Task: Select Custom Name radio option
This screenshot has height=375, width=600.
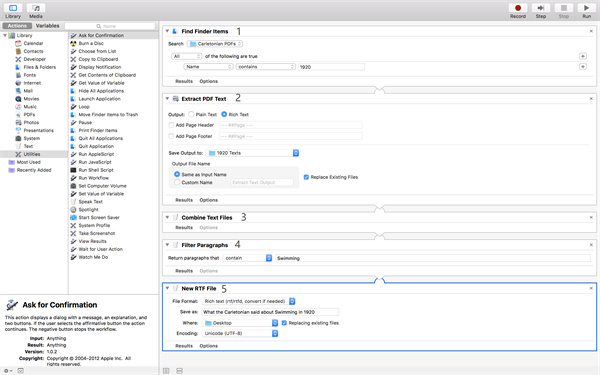Action: pos(177,183)
